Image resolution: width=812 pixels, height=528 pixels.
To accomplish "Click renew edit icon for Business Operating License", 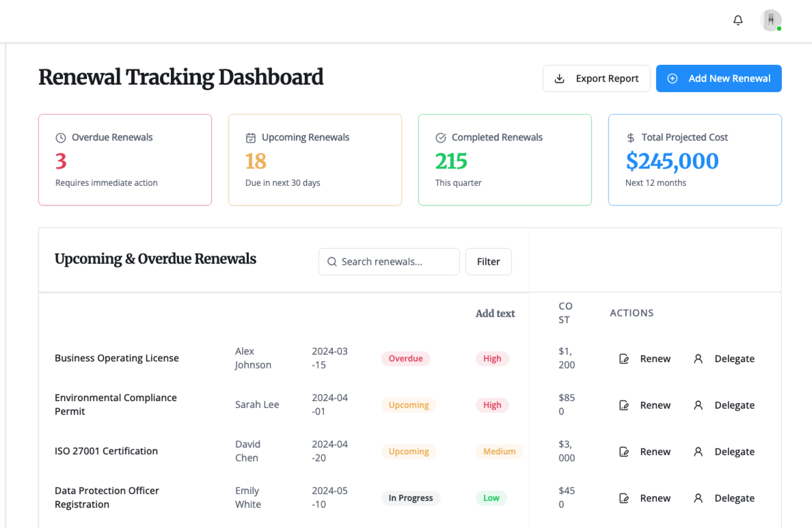I will click(624, 359).
